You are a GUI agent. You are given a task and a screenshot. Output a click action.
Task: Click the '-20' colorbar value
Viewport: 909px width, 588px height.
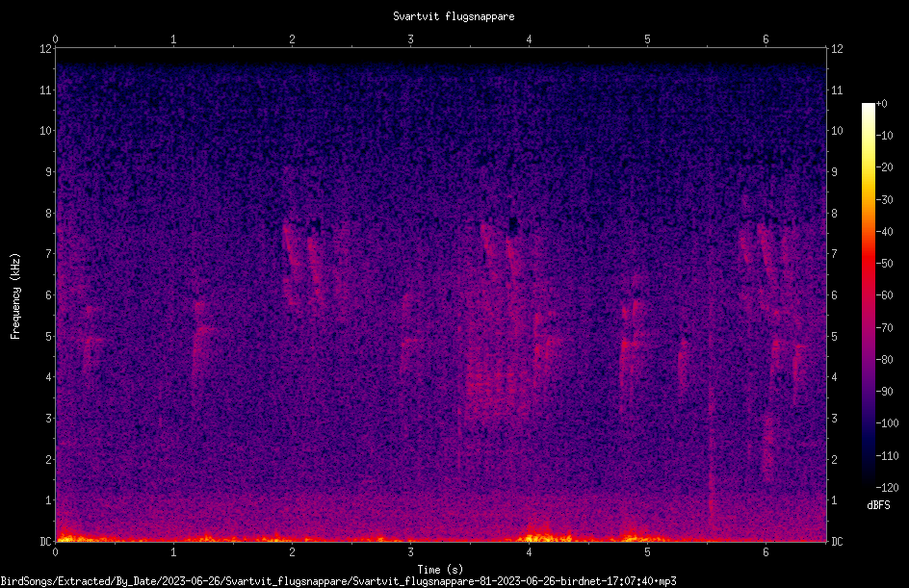(x=884, y=166)
